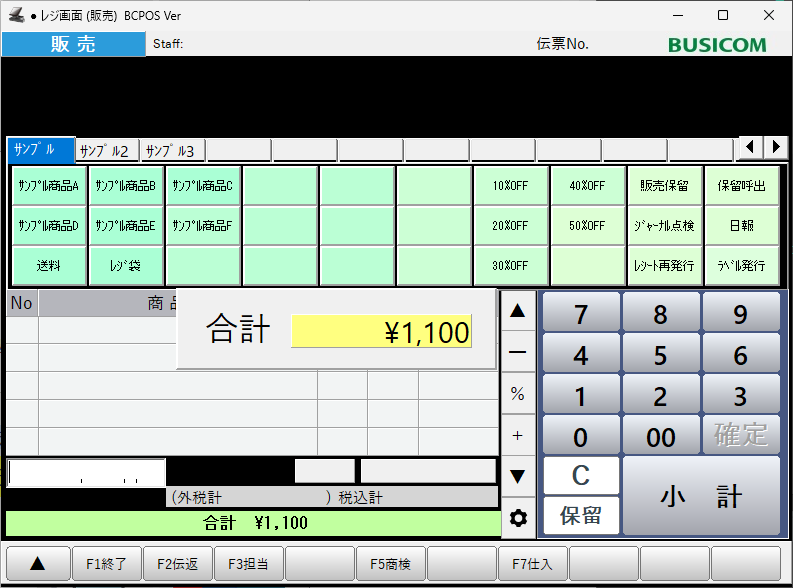Open 日報 daily report
The width and height of the screenshot is (793, 588).
[x=741, y=225]
